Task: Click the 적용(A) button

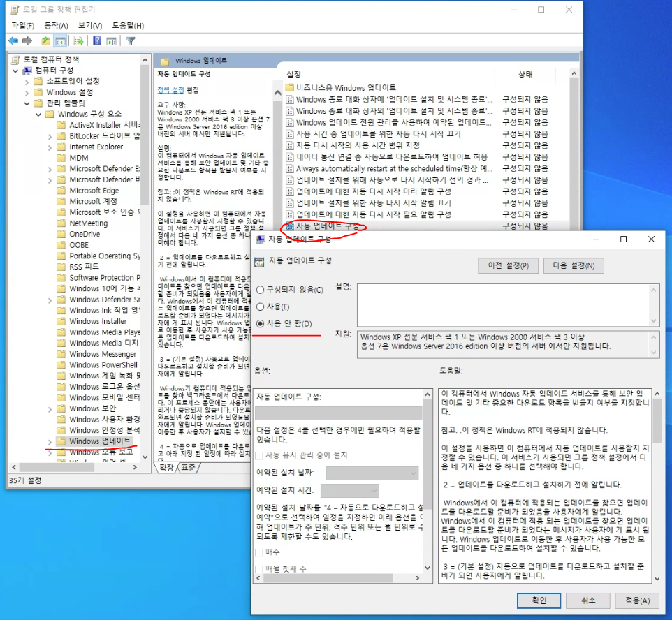Action: point(637,600)
